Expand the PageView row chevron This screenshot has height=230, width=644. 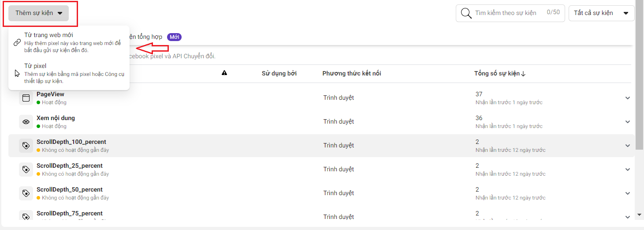pyautogui.click(x=628, y=98)
